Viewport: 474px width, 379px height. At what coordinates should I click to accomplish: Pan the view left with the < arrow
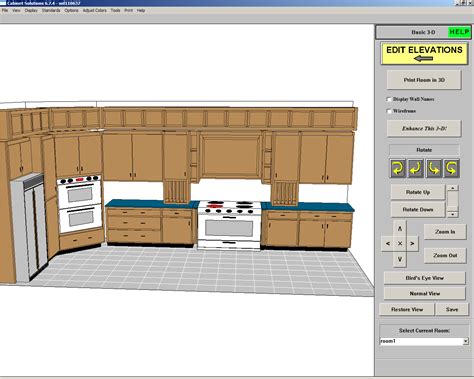387,244
